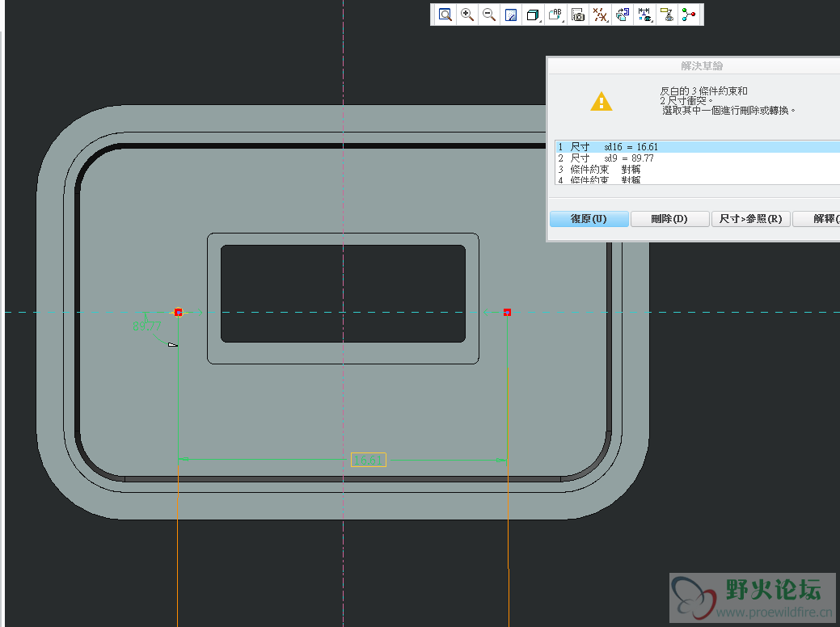Viewport: 840px width, 627px height.
Task: Click the left red sketch point
Action: [179, 312]
